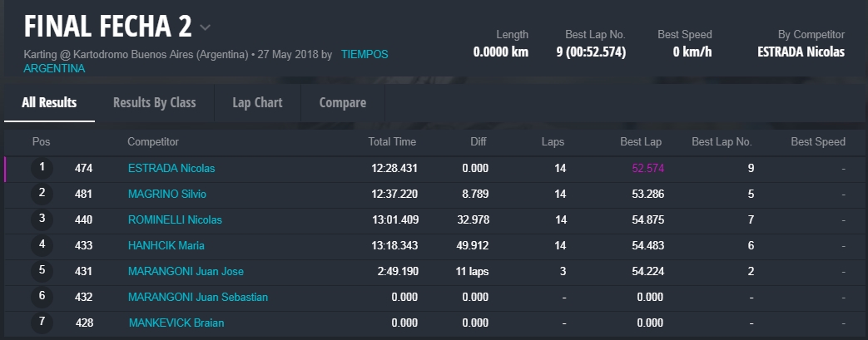This screenshot has height=340, width=868.
Task: Open the Compare tab
Action: point(342,103)
